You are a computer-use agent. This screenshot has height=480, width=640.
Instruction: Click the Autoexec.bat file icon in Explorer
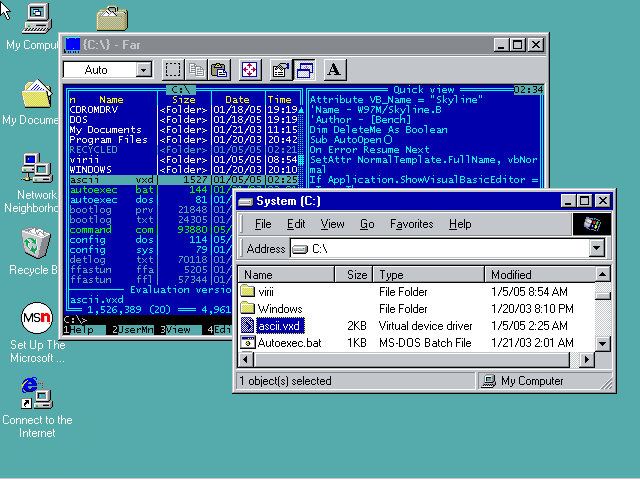(x=247, y=342)
